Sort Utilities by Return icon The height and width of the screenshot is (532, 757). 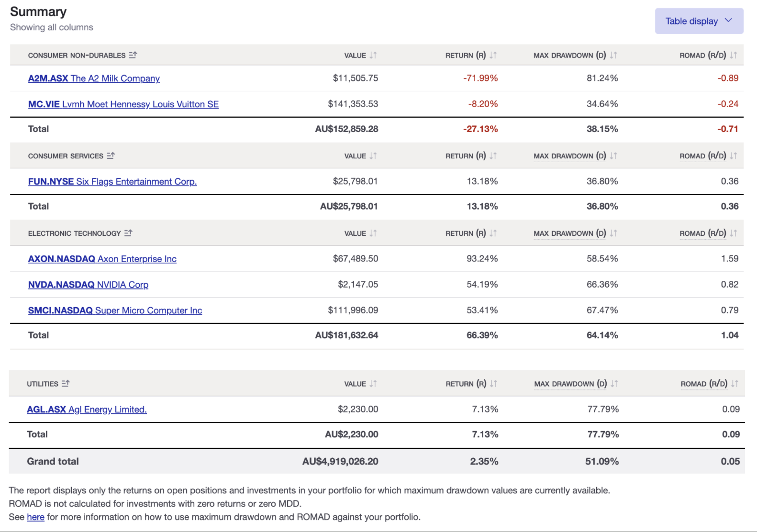494,383
